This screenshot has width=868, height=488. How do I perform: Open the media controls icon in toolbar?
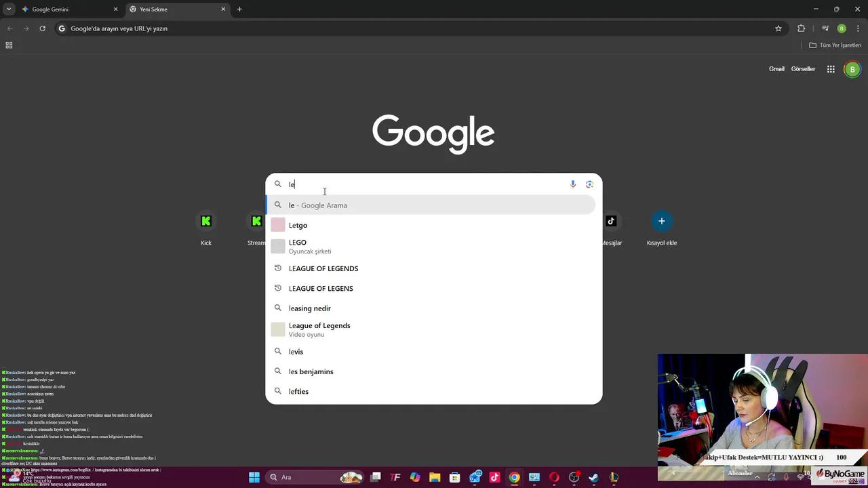[x=825, y=28]
